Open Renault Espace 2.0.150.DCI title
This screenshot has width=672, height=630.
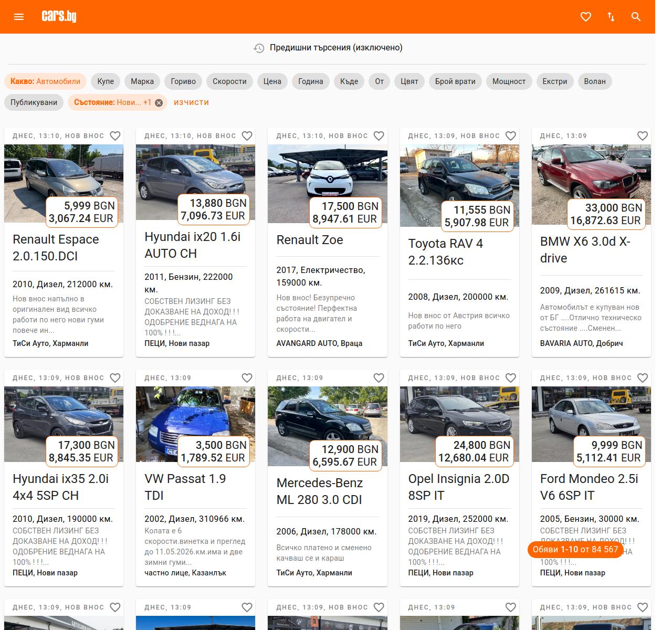[x=56, y=248]
